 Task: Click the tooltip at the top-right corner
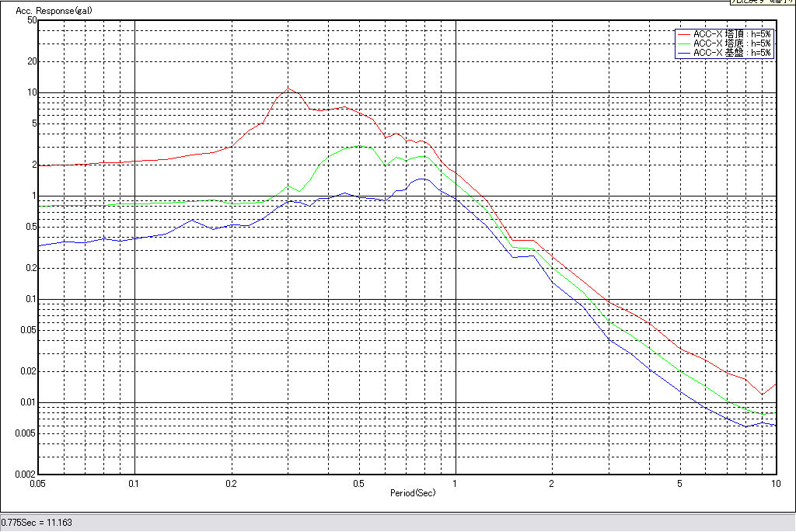coord(761,2)
